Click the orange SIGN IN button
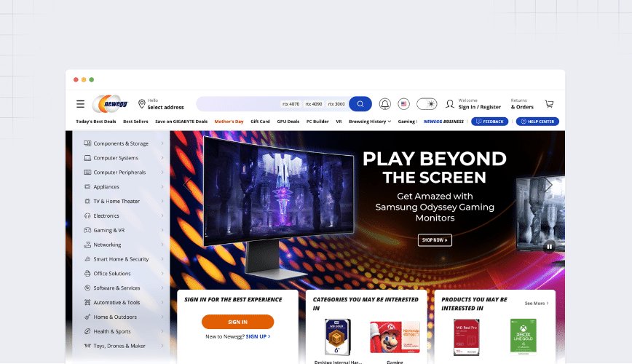Screen dimensions: 632x364 tap(237, 322)
